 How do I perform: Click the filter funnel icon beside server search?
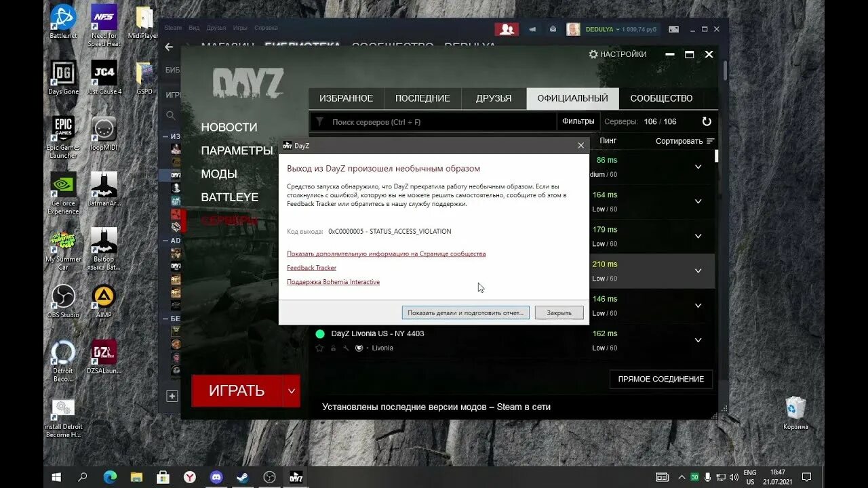point(320,121)
